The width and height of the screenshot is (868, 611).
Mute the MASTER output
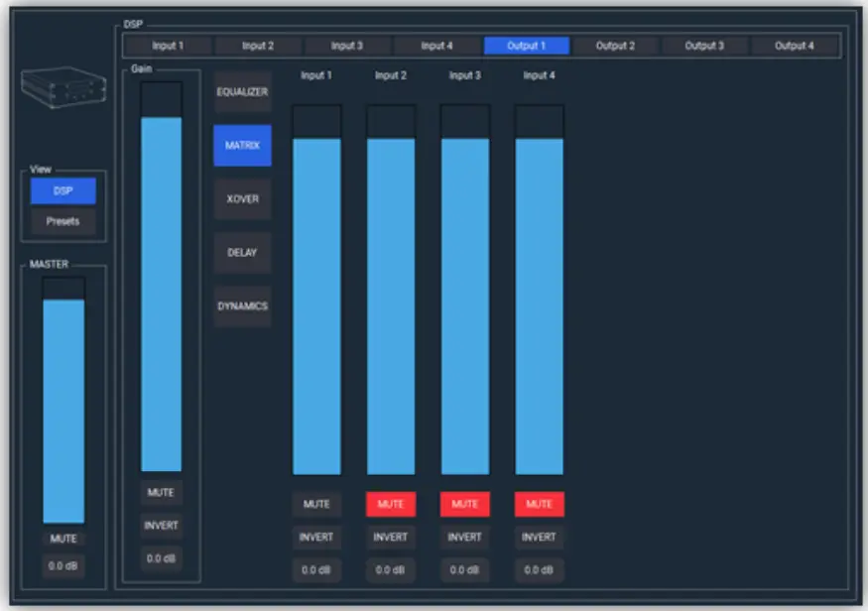[x=62, y=540]
